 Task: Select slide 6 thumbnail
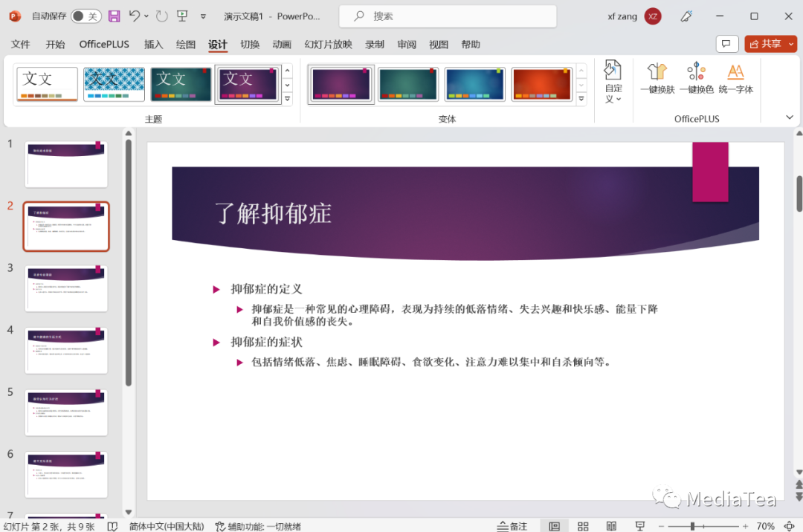click(x=67, y=475)
